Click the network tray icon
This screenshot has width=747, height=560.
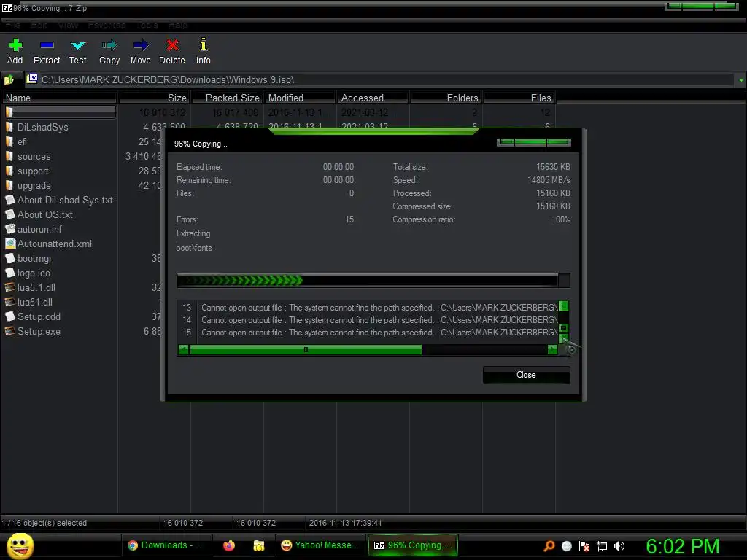602,546
